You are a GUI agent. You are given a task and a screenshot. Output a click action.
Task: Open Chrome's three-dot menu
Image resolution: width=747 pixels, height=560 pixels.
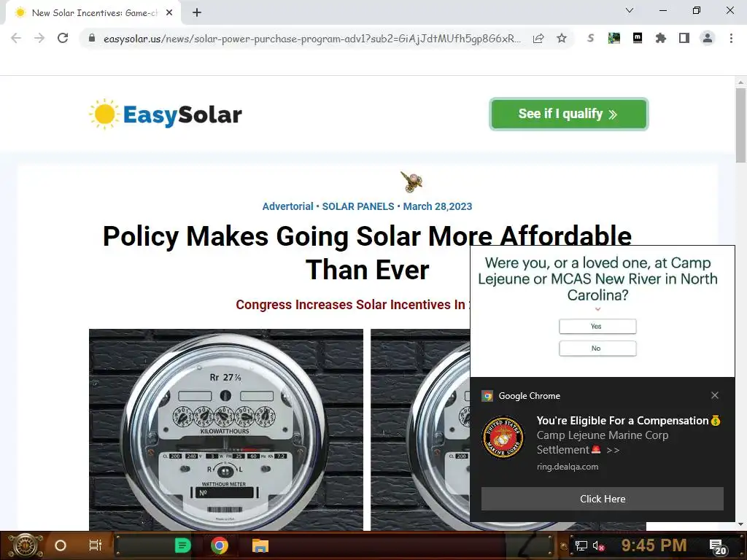point(731,38)
